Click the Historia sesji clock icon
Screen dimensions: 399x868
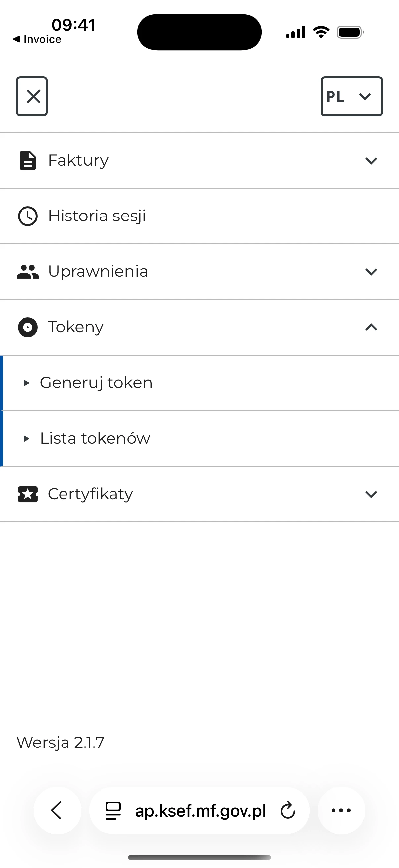pyautogui.click(x=28, y=216)
